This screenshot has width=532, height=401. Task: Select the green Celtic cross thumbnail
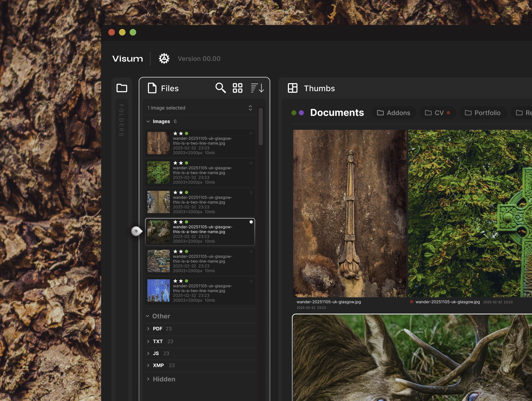[470, 213]
